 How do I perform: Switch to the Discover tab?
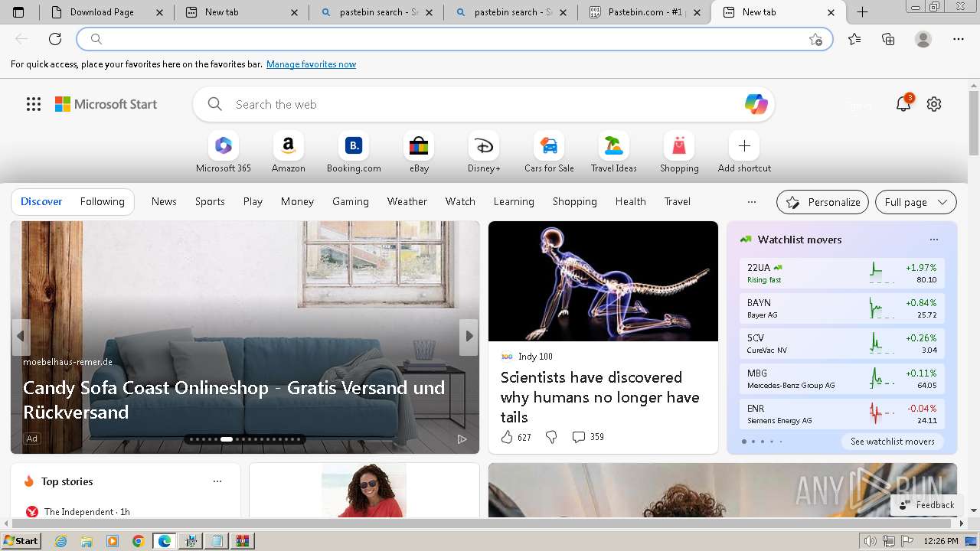coord(41,201)
